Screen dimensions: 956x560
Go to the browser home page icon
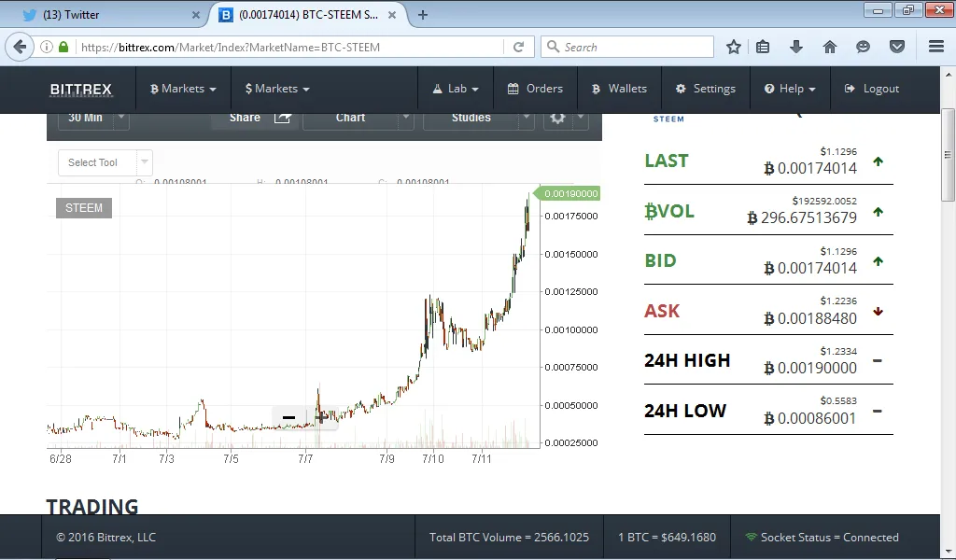coord(830,47)
